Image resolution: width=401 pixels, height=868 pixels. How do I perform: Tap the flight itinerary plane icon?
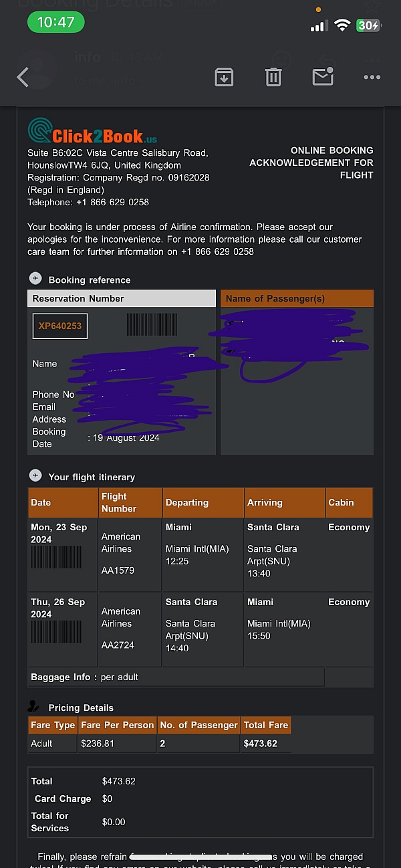coord(35,475)
